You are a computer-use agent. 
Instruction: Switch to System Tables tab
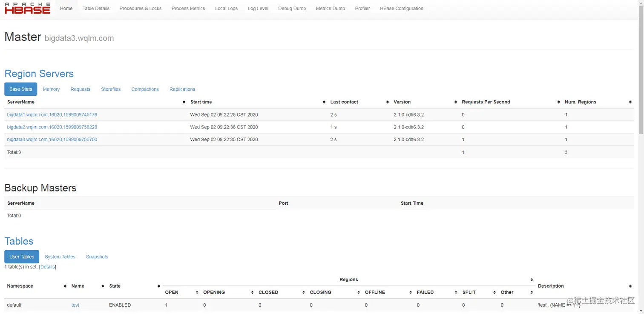point(60,257)
